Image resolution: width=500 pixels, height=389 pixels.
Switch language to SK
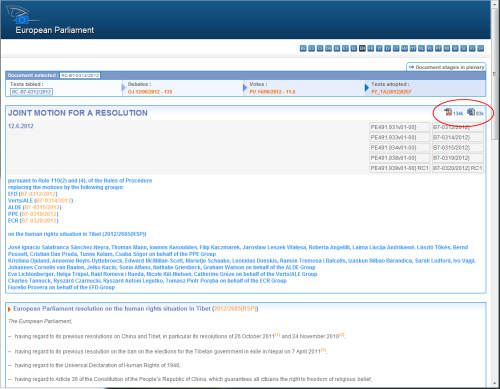pyautogui.click(x=455, y=48)
